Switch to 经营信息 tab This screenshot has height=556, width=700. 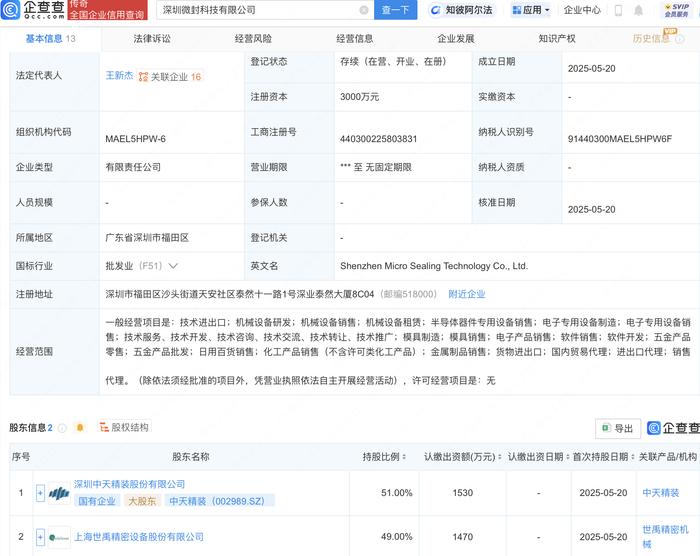(x=354, y=39)
